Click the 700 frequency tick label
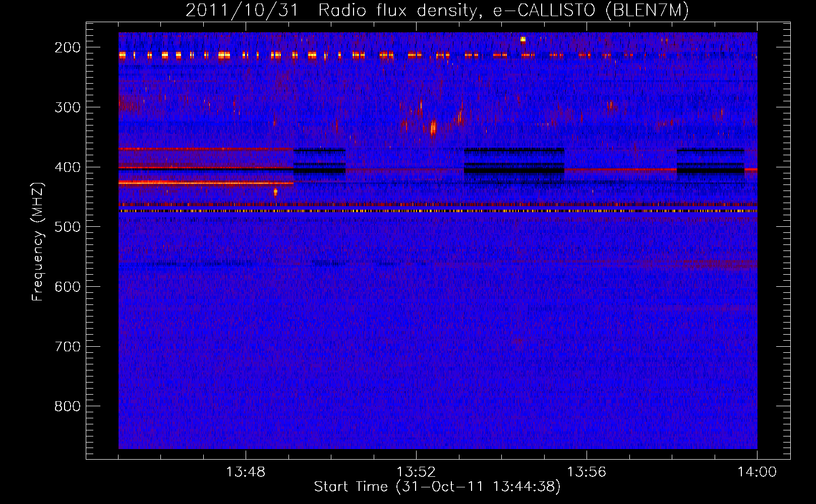The width and height of the screenshot is (816, 504). (67, 347)
